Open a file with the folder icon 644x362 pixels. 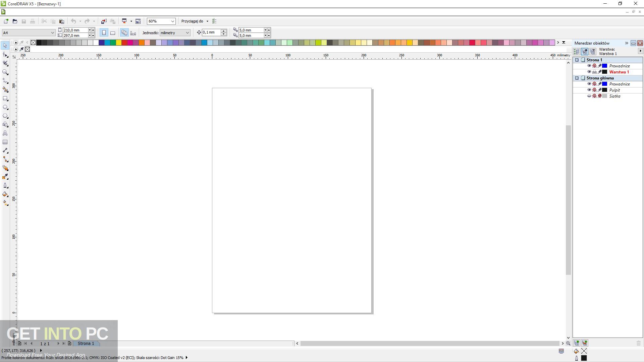point(15,21)
